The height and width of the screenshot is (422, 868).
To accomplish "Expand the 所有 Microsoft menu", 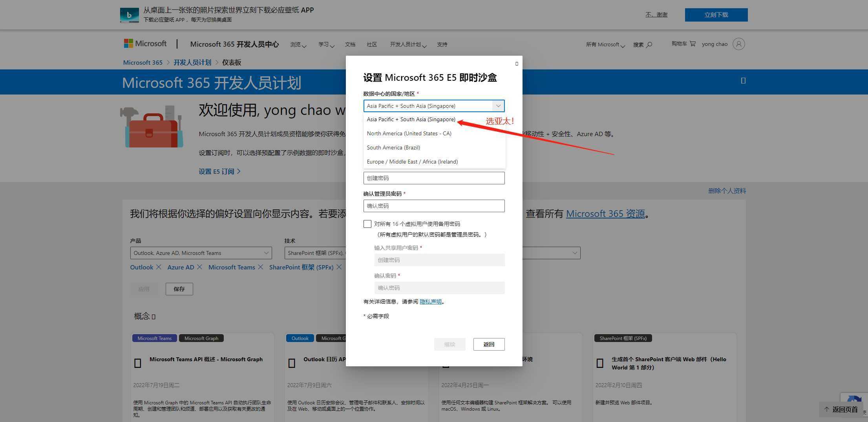I will 605,45.
